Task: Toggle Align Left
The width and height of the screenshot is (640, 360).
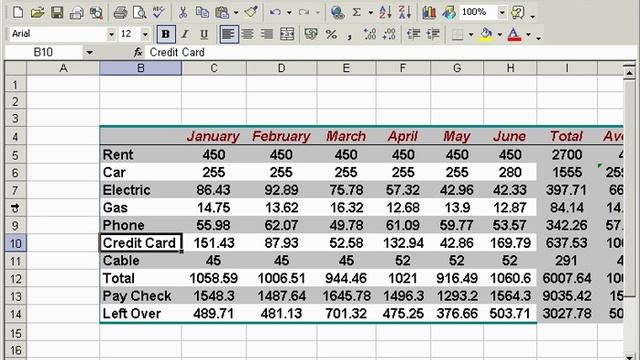Action: tap(228, 34)
